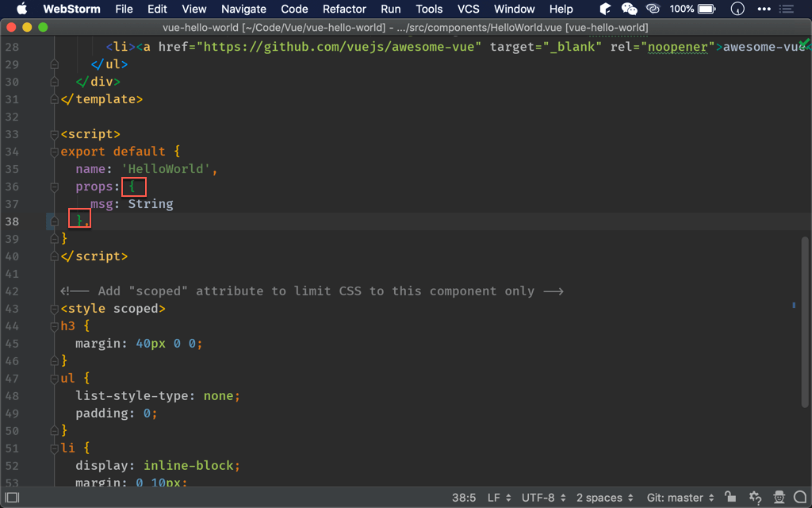This screenshot has height=508, width=812.
Task: Toggle fold for the props object on line 36
Action: click(x=54, y=187)
